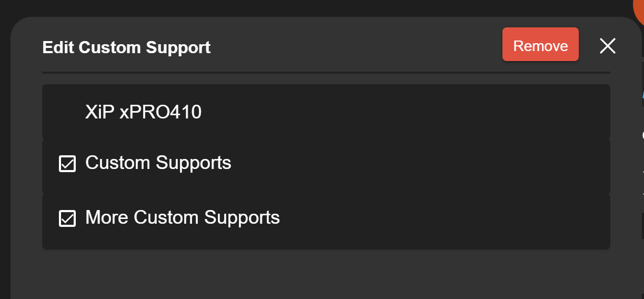644x299 pixels.
Task: Click the blank area left of XiP xPRO410
Action: point(64,112)
